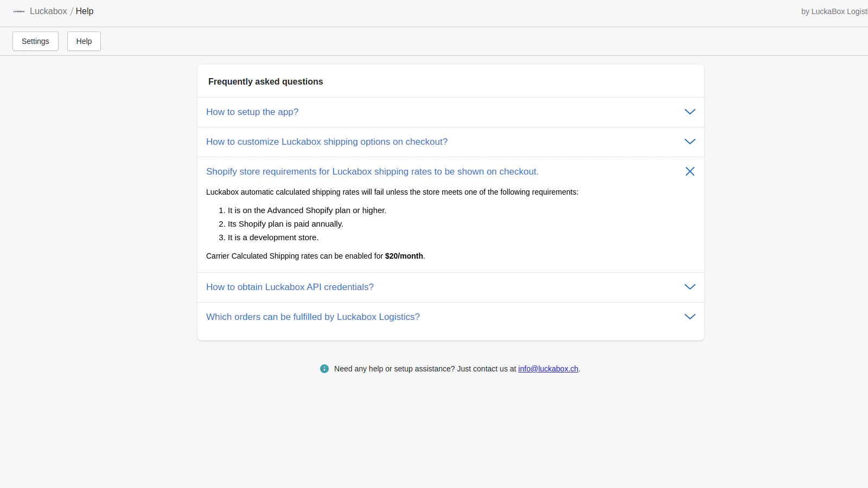Viewport: 868px width, 488px height.
Task: Expand chevron for obtain Luckabox API credentials
Action: (690, 287)
